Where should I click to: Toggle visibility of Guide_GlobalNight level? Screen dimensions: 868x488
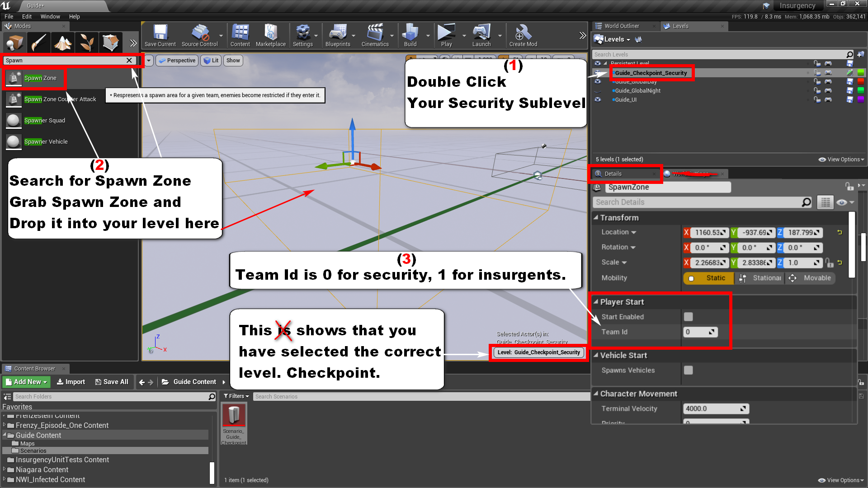[598, 91]
